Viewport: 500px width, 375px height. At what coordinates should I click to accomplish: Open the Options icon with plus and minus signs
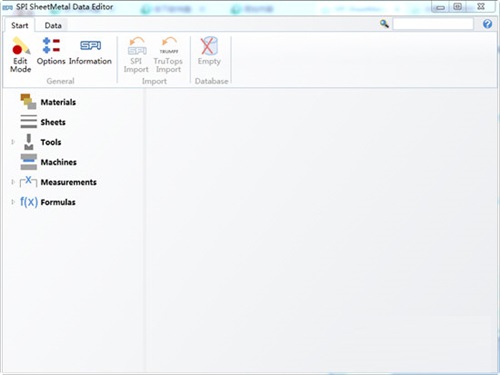pyautogui.click(x=51, y=46)
